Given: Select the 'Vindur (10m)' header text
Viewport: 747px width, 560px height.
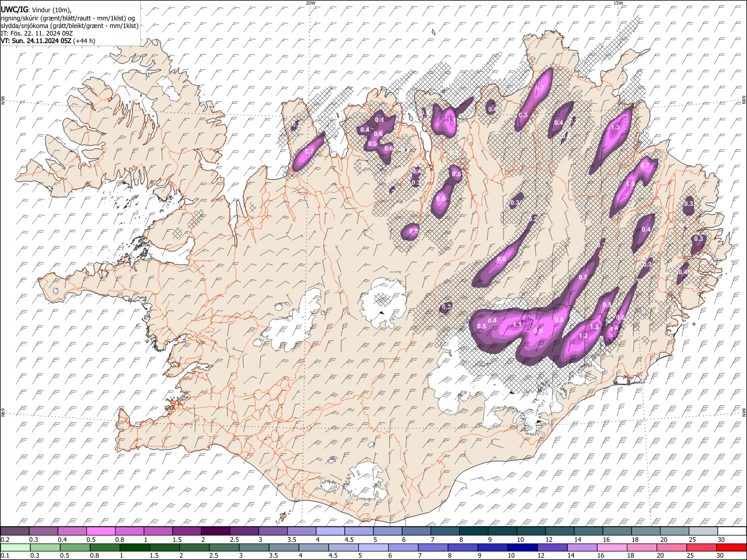Looking at the screenshot, I should tap(51, 9).
